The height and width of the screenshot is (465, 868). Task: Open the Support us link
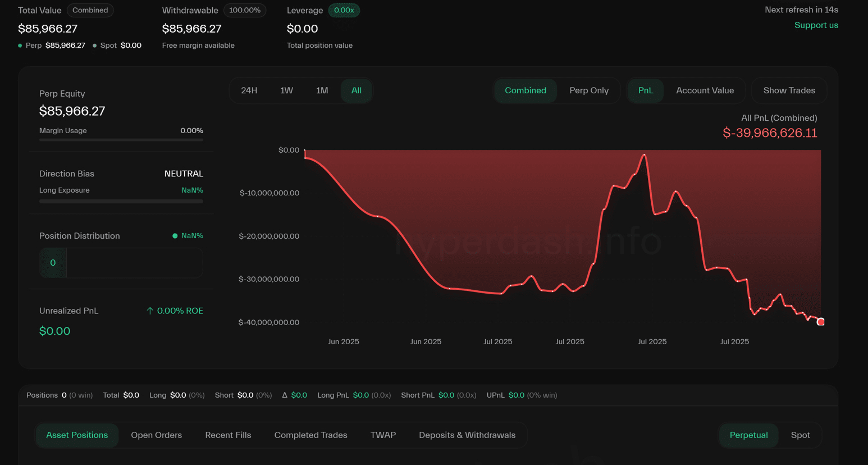coord(816,25)
